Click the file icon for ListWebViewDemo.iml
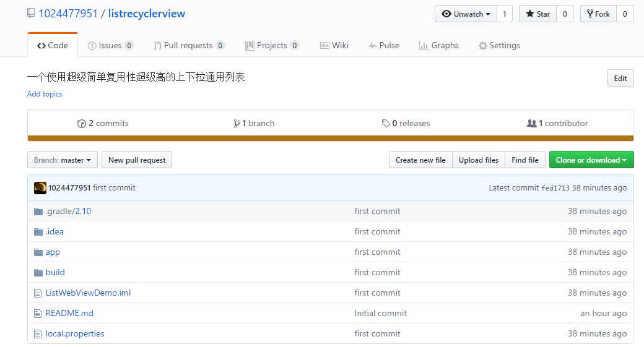Image resolution: width=644 pixels, height=347 pixels. point(38,293)
